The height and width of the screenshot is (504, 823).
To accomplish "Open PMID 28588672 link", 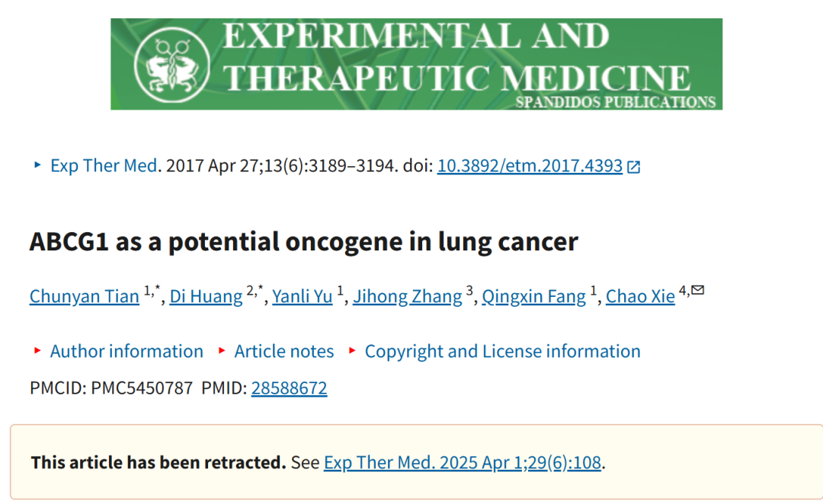I will click(290, 388).
